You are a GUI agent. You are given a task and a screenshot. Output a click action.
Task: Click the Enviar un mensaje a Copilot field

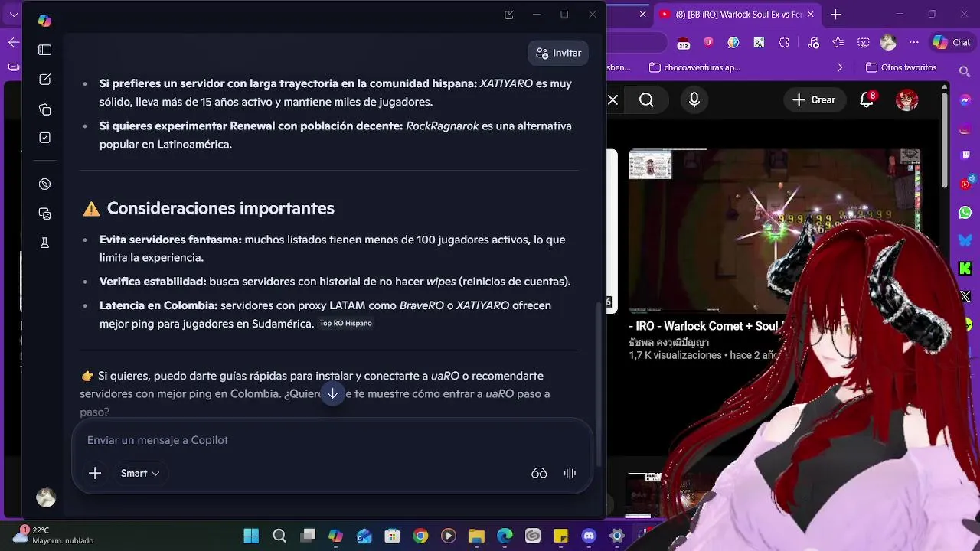pos(332,440)
